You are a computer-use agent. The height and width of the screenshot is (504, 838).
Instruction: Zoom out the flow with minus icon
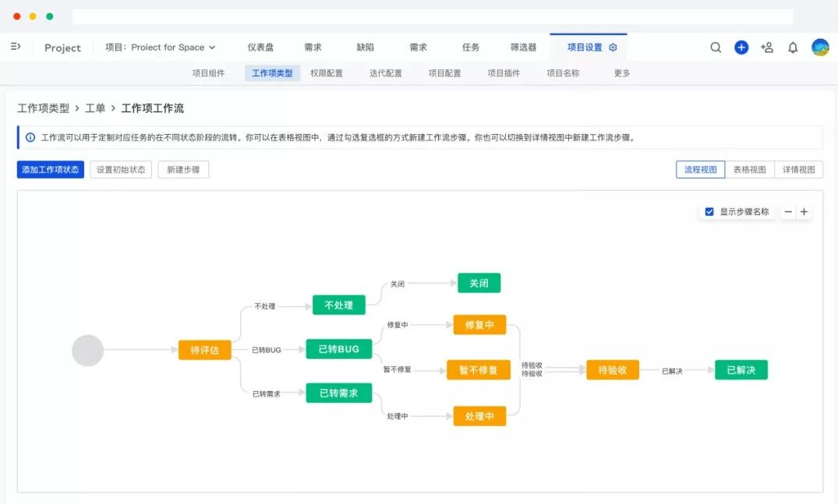click(x=788, y=212)
